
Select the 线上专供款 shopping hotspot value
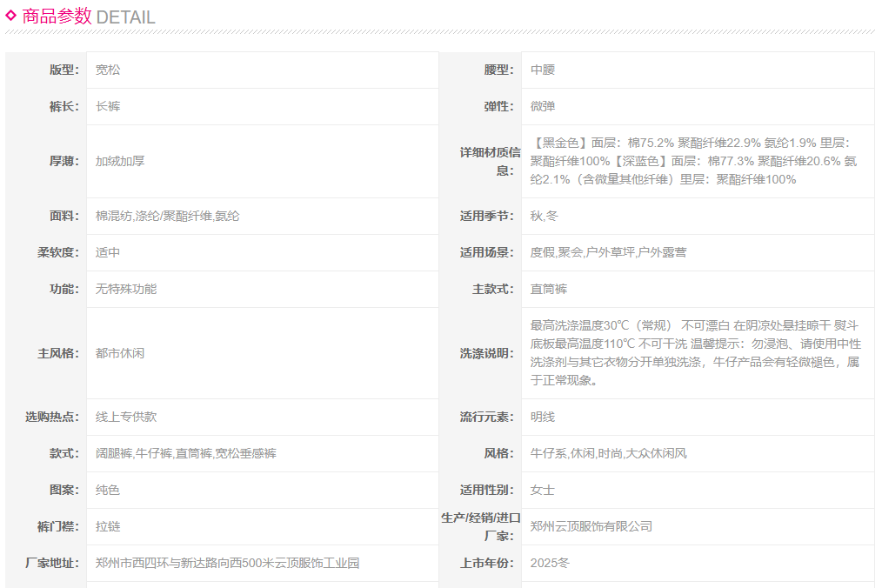tap(126, 417)
